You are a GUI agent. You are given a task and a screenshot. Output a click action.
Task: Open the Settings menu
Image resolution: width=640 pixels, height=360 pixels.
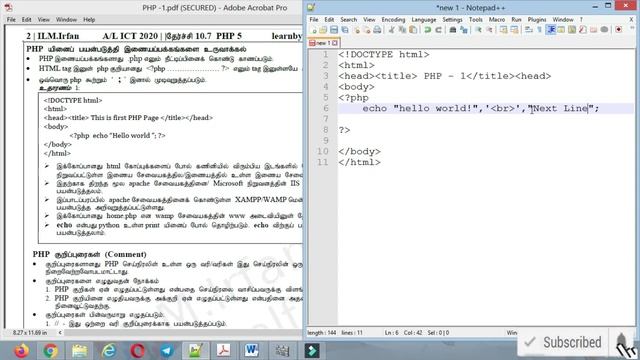click(452, 20)
